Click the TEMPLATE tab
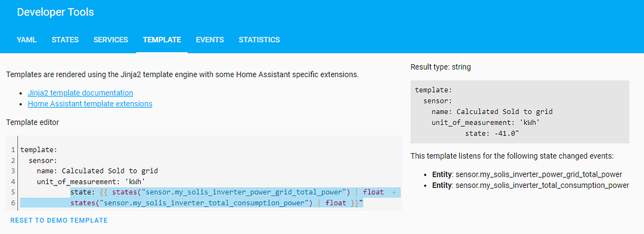 pyautogui.click(x=162, y=40)
